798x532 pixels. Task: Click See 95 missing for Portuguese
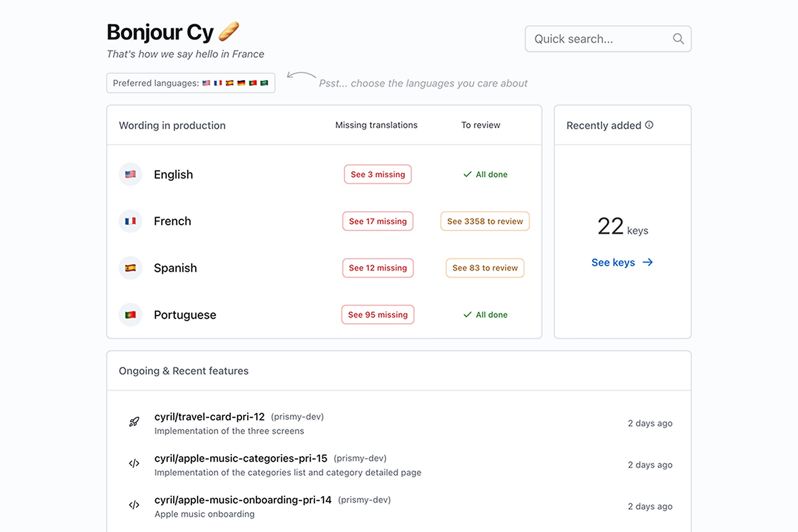(x=378, y=315)
